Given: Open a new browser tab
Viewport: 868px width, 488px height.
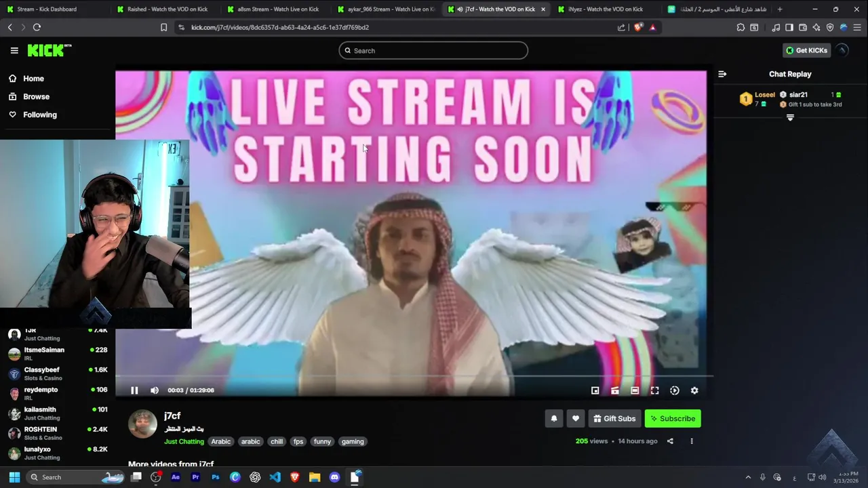Looking at the screenshot, I should 779,9.
